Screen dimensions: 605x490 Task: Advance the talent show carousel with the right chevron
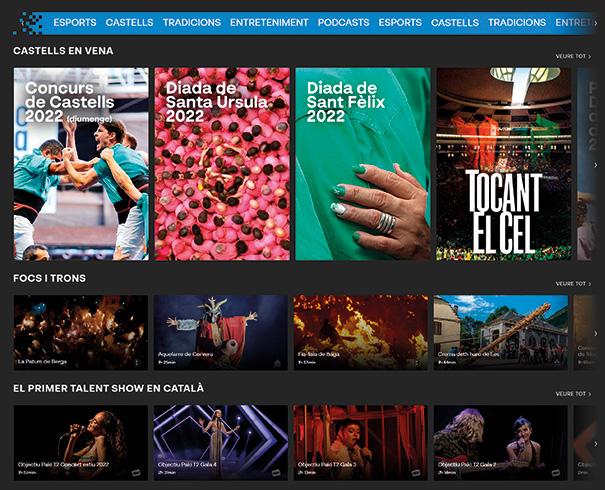pyautogui.click(x=596, y=444)
